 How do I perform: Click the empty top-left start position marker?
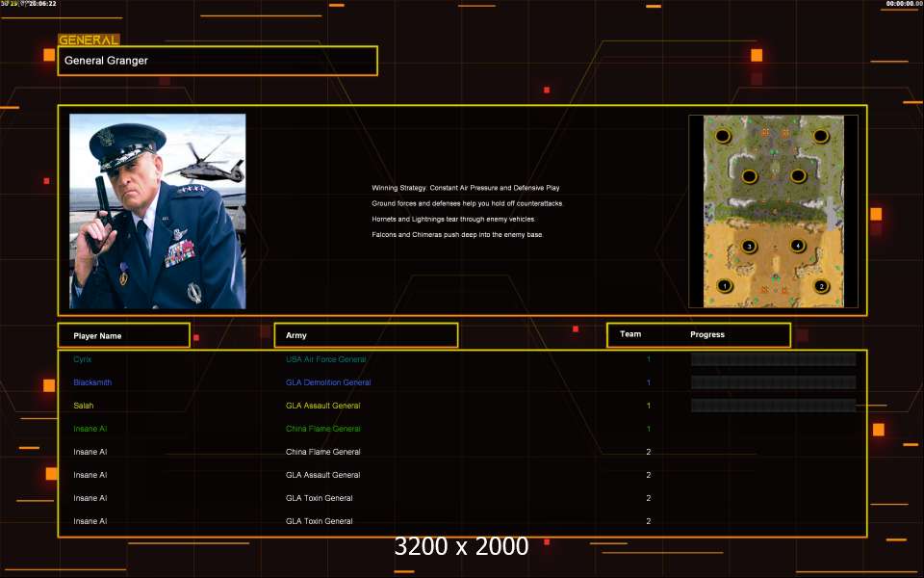(x=723, y=137)
